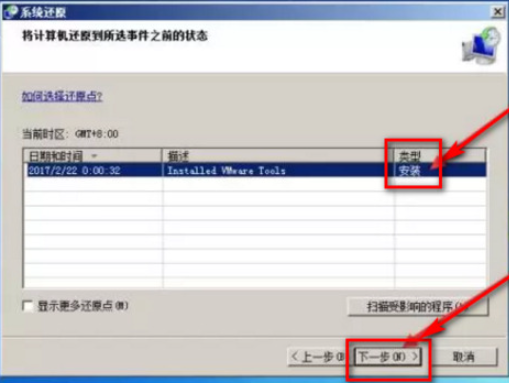Click the System Restore monitor graphic
Image resolution: width=509 pixels, height=383 pixels.
click(481, 46)
